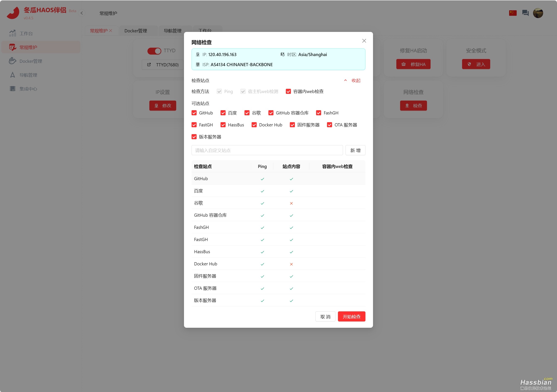Click IP value 120.40.196.163
This screenshot has width=557, height=392.
(222, 55)
